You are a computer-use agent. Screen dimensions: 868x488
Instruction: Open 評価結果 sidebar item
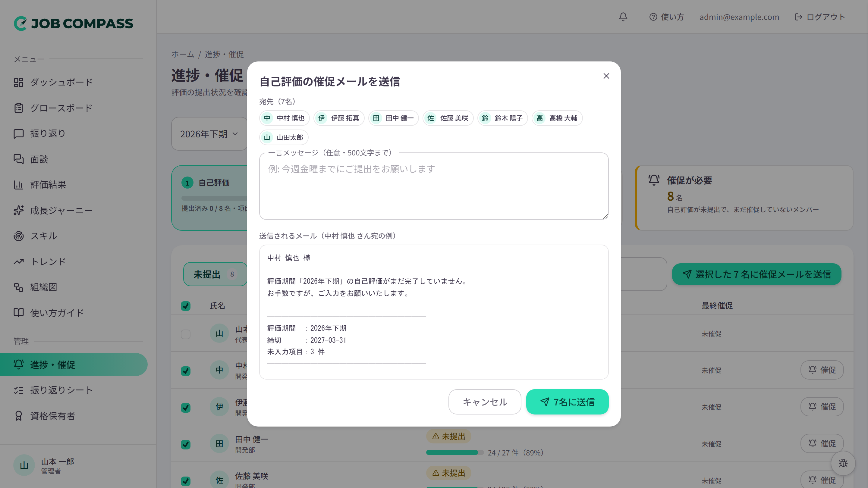(x=74, y=185)
